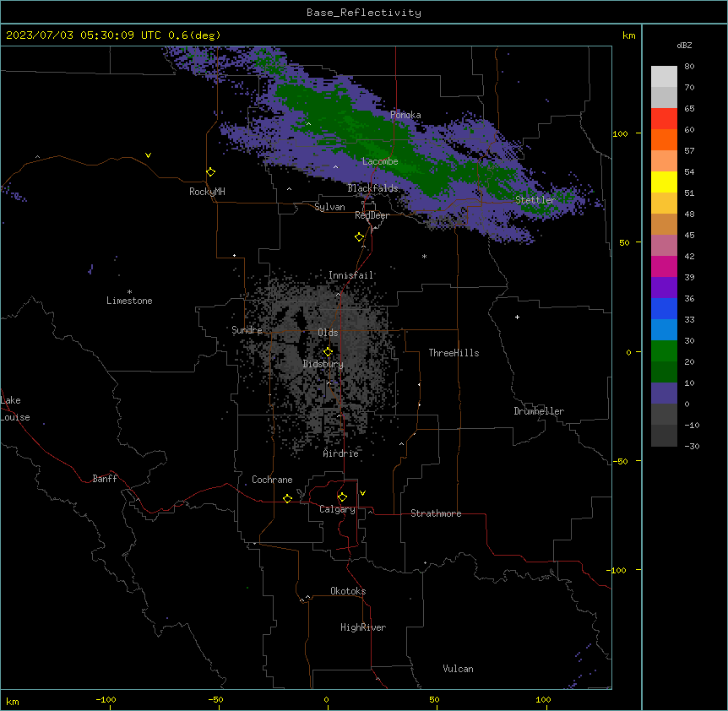Pick the violet 36-39 dBZ legend swatch
The image size is (728, 711).
[664, 288]
